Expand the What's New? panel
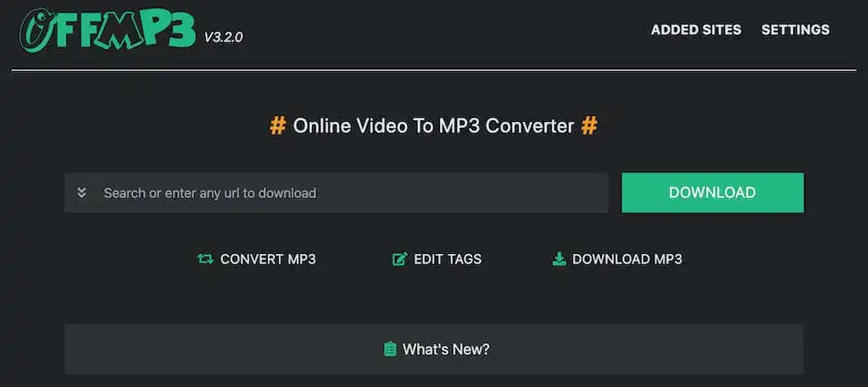The image size is (868, 387). (x=434, y=349)
